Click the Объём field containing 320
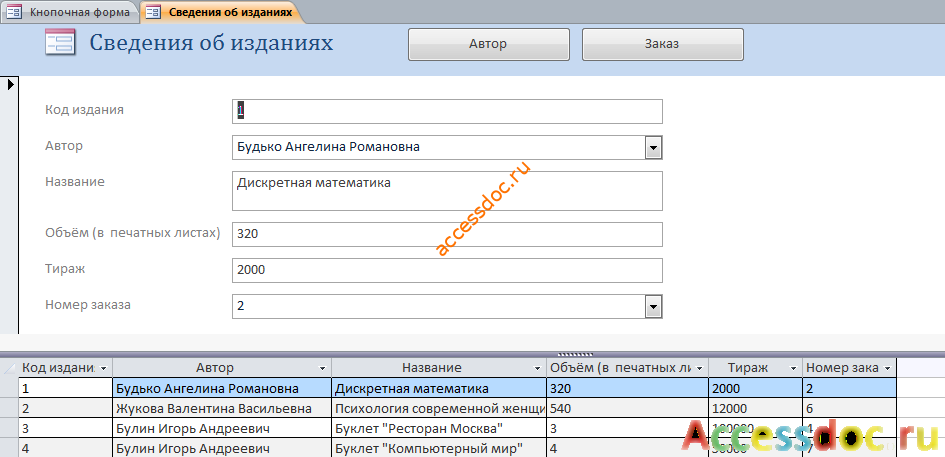The width and height of the screenshot is (945, 457). coord(447,235)
